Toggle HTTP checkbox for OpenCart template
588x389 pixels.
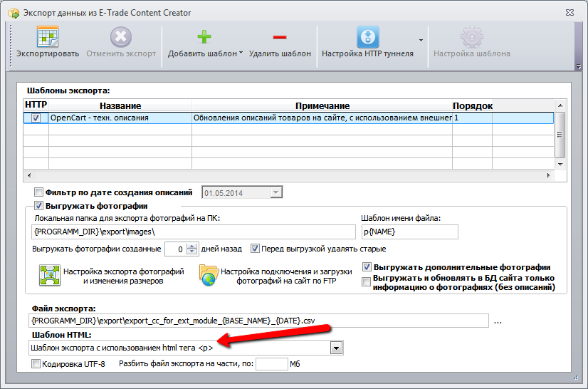[x=36, y=118]
